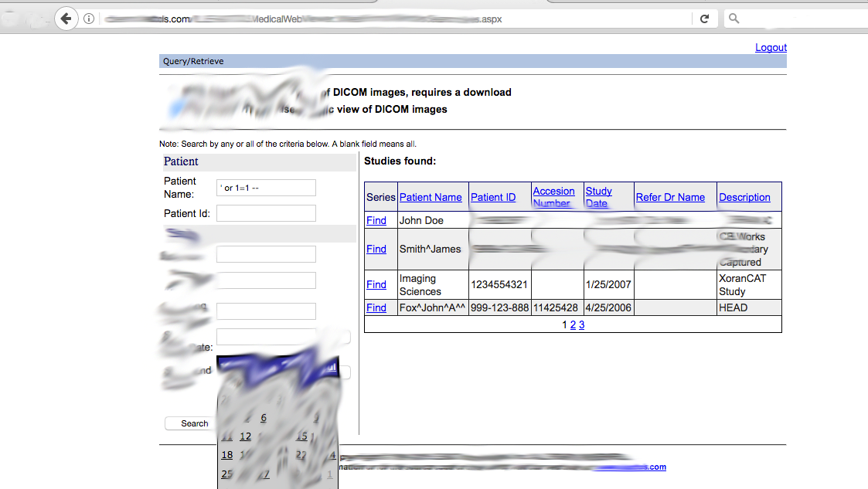
Task: Go to results page 2
Action: (573, 325)
